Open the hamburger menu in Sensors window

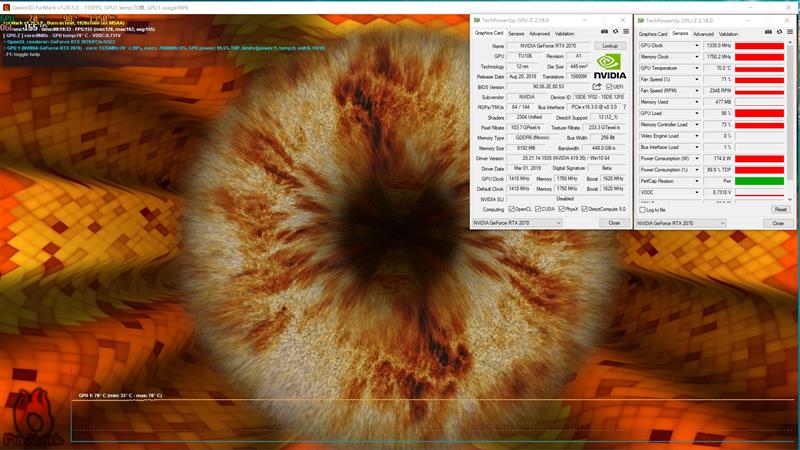(788, 33)
